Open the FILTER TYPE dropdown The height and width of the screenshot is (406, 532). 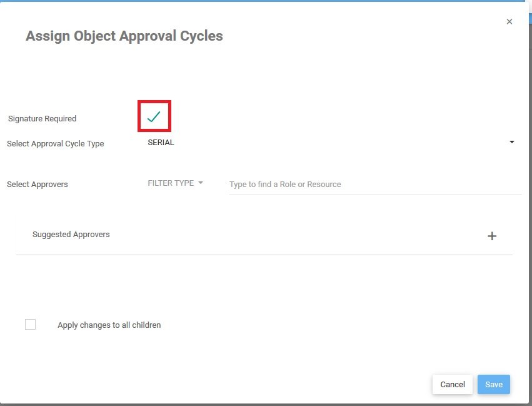pos(171,183)
